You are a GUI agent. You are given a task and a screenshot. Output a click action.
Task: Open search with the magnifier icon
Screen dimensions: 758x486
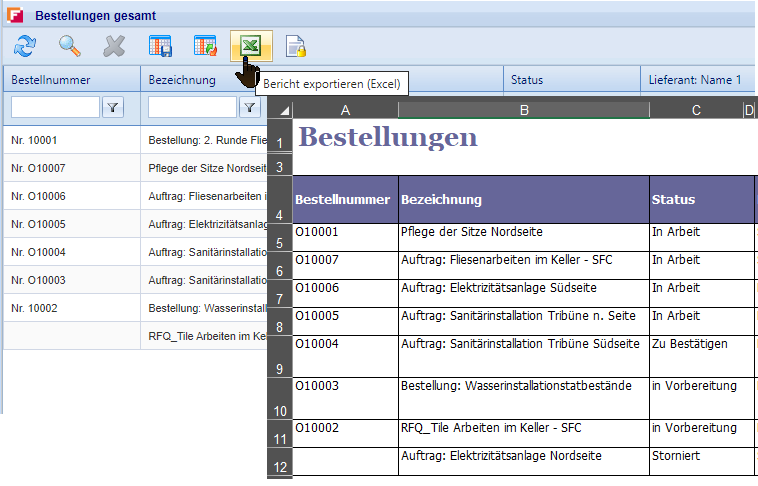(x=69, y=46)
